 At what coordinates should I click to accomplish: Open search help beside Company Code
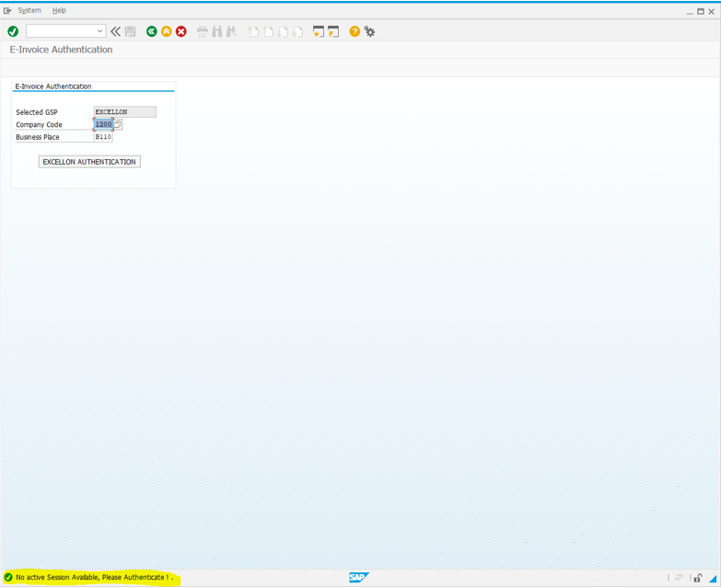[118, 124]
